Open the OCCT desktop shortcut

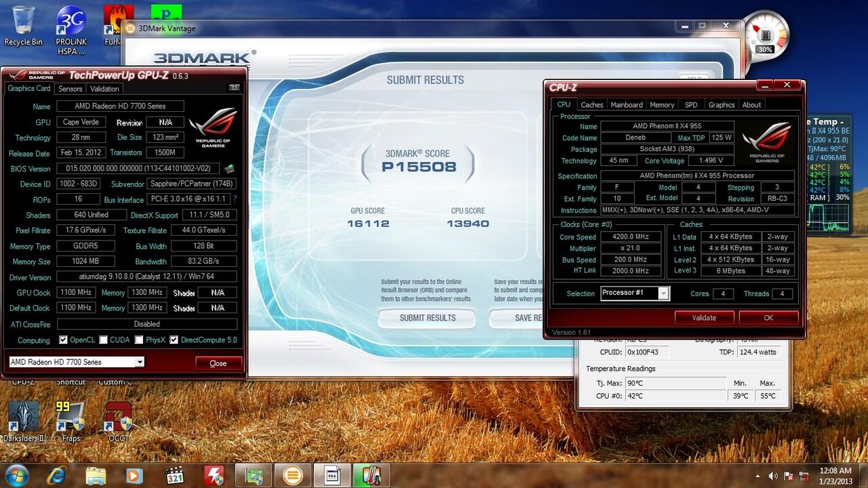click(x=118, y=422)
